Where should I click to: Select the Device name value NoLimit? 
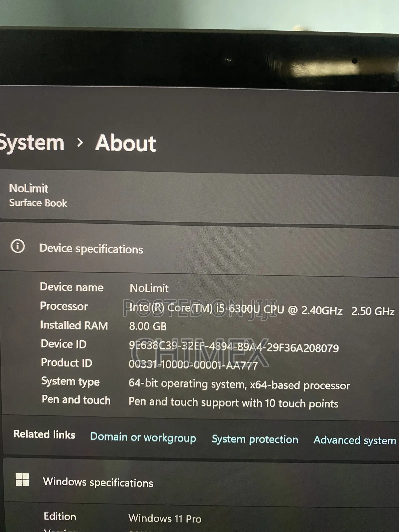[x=149, y=288]
